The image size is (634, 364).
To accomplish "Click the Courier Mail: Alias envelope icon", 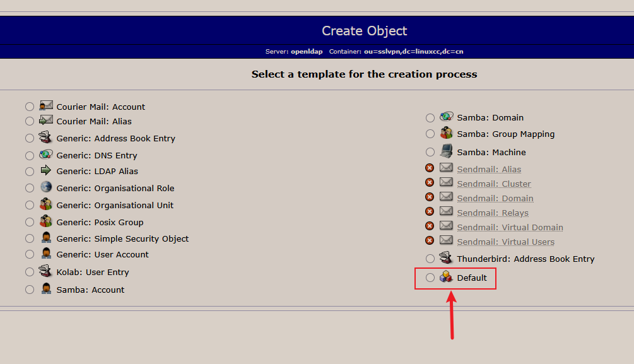I will 46,120.
